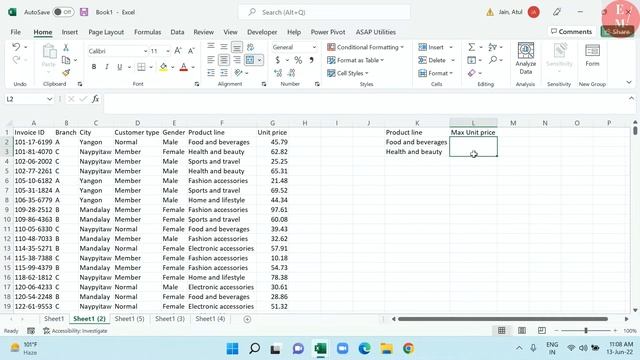Click the Format Painter brush icon
The height and width of the screenshot is (360, 640).
[66, 73]
